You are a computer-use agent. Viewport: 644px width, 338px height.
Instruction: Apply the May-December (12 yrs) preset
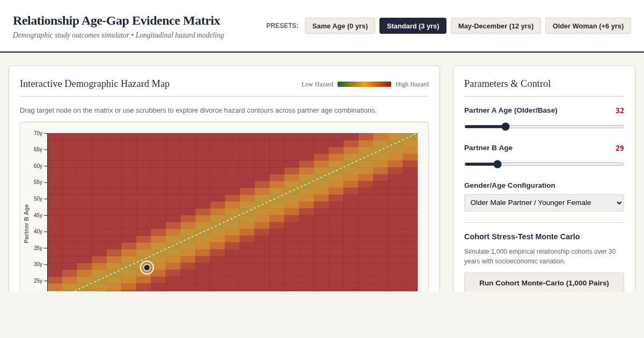point(496,26)
